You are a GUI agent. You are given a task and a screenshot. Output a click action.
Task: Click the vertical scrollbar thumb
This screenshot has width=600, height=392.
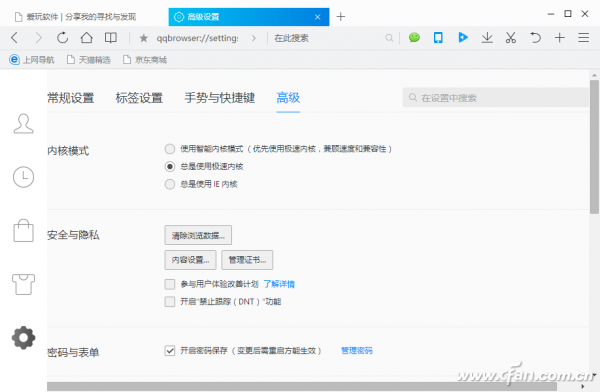pyautogui.click(x=594, y=147)
